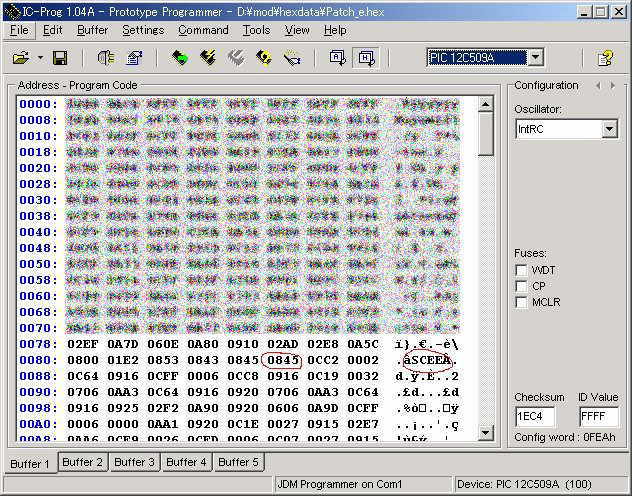Click the Config word 0FEAh text

[x=565, y=437]
